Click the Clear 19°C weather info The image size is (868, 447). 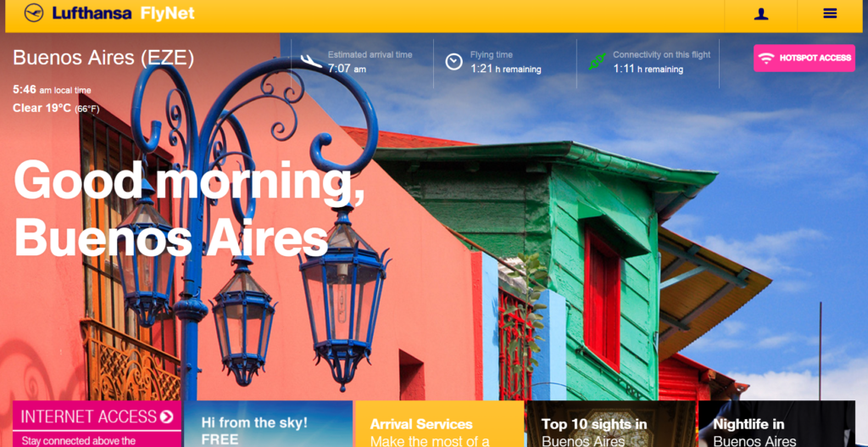point(56,108)
